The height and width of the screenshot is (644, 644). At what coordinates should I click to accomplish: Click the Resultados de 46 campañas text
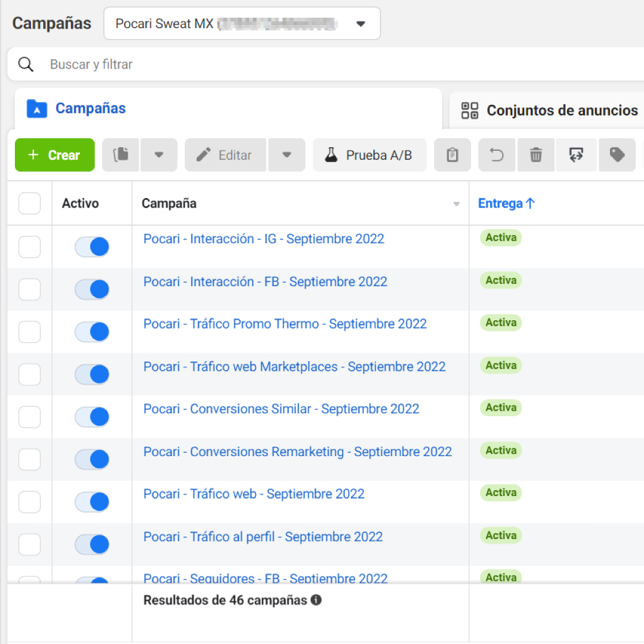pos(225,600)
